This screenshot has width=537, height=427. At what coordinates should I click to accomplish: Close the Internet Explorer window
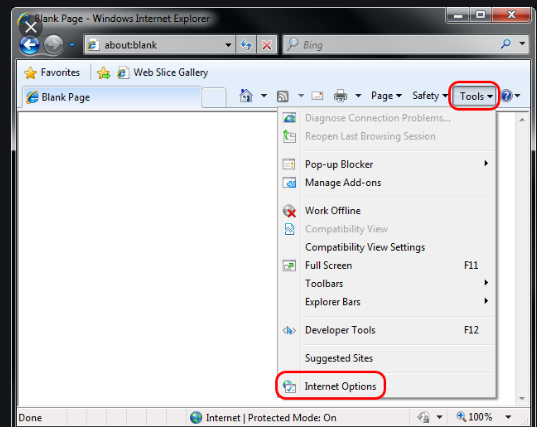tap(511, 15)
